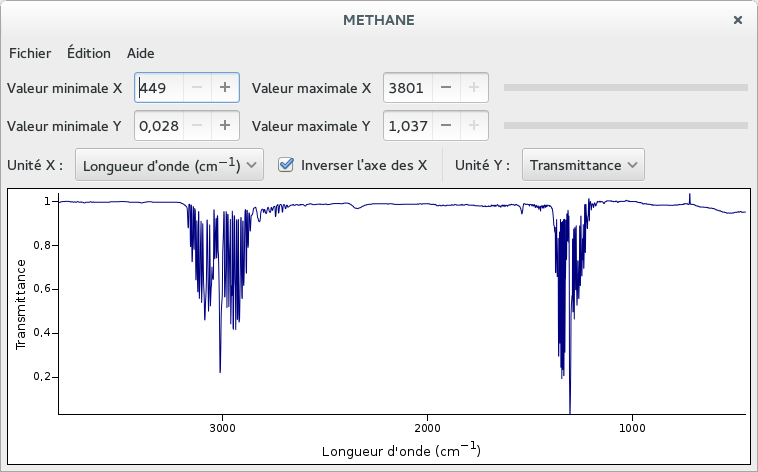This screenshot has width=758, height=472.
Task: Open the Aide menu
Action: pos(141,52)
